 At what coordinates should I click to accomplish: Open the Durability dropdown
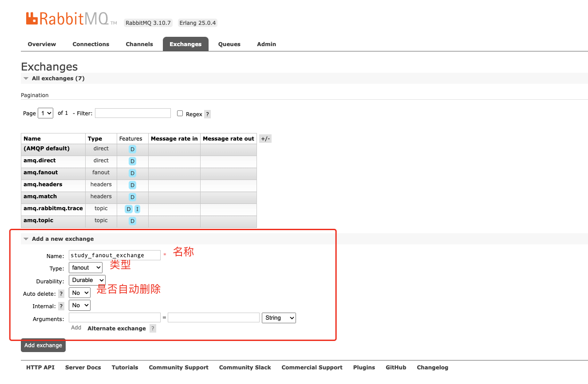click(x=87, y=280)
